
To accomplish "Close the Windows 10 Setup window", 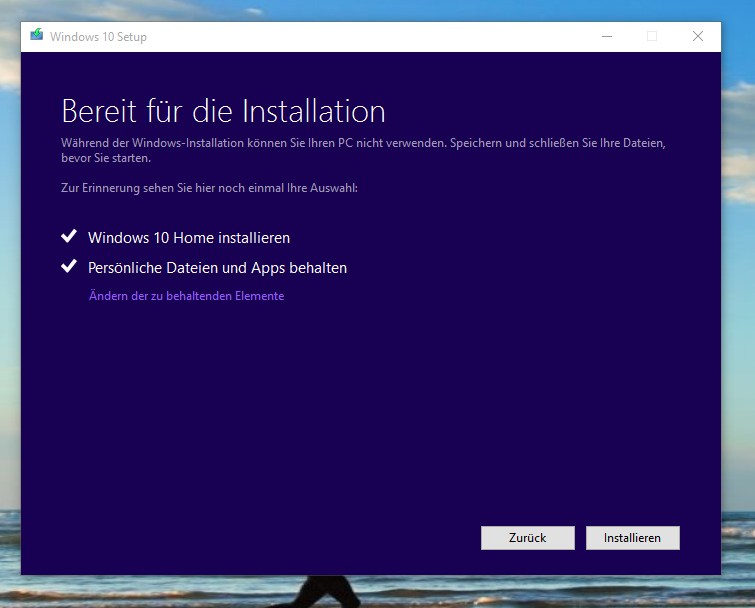I will [x=698, y=36].
